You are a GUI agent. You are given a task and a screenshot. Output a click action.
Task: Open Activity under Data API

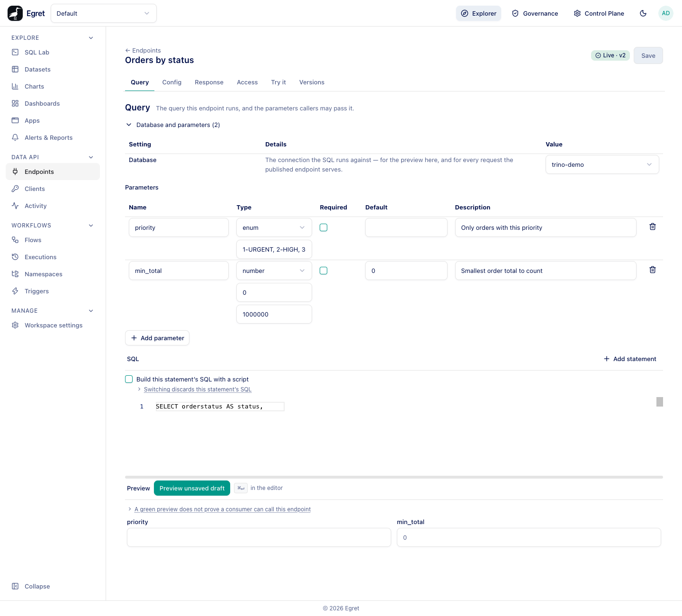point(53,206)
